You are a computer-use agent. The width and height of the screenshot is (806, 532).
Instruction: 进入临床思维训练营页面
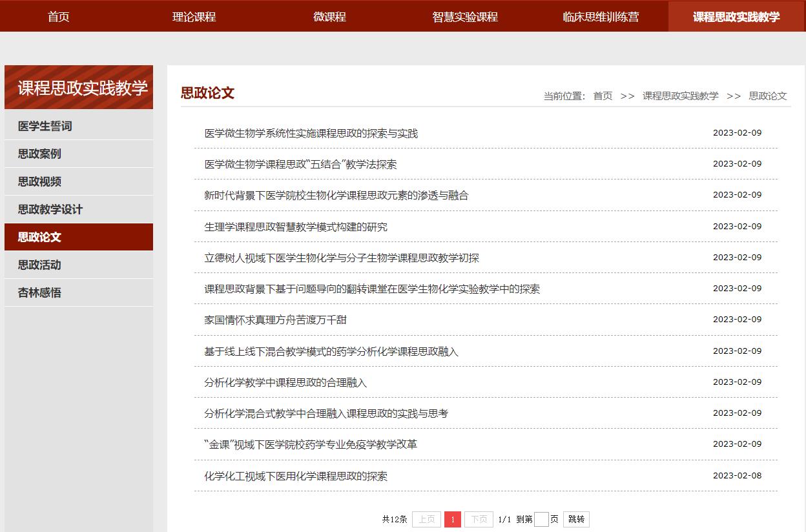coord(600,16)
